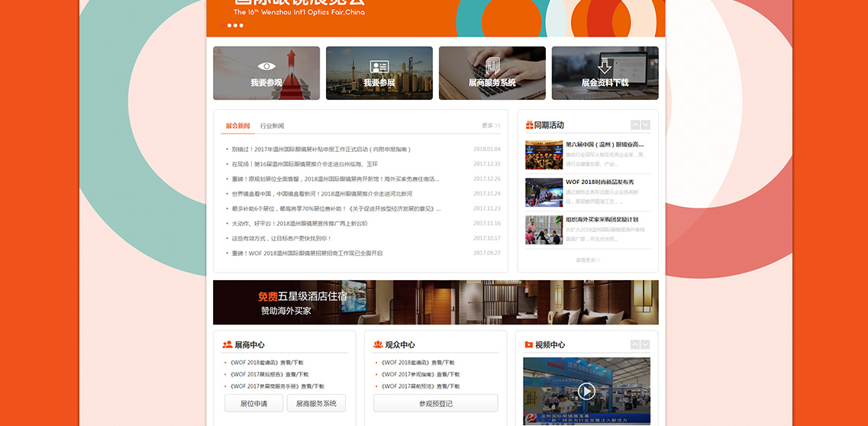Click the 展位申请 button
This screenshot has height=426, width=868.
coord(253,403)
